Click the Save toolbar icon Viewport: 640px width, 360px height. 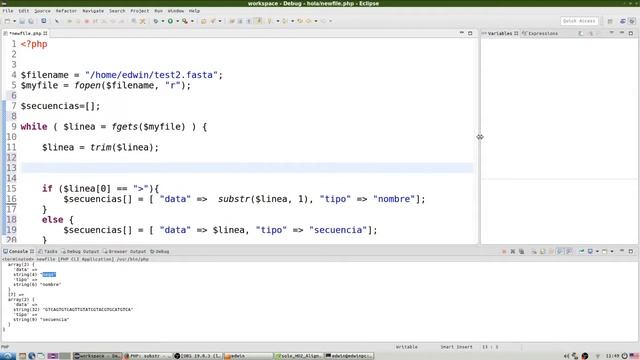[22, 21]
